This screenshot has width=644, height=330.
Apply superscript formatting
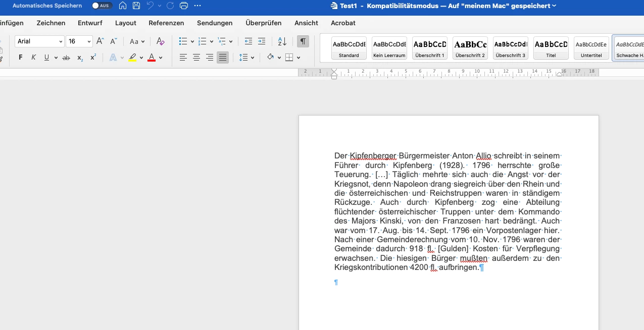93,58
